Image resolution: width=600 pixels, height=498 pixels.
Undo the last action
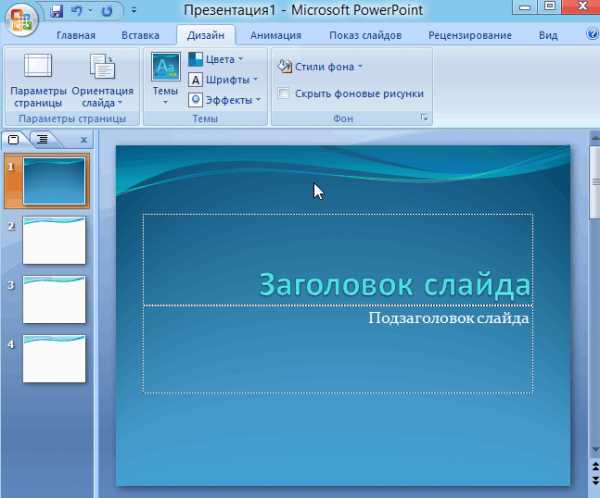click(77, 11)
